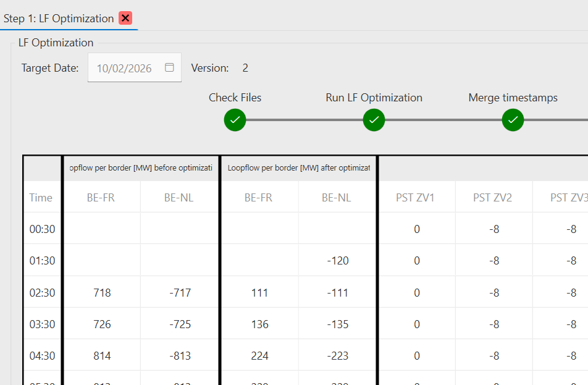Select the -120 cell in the 01:30 row
This screenshot has width=588, height=385.
tap(338, 261)
